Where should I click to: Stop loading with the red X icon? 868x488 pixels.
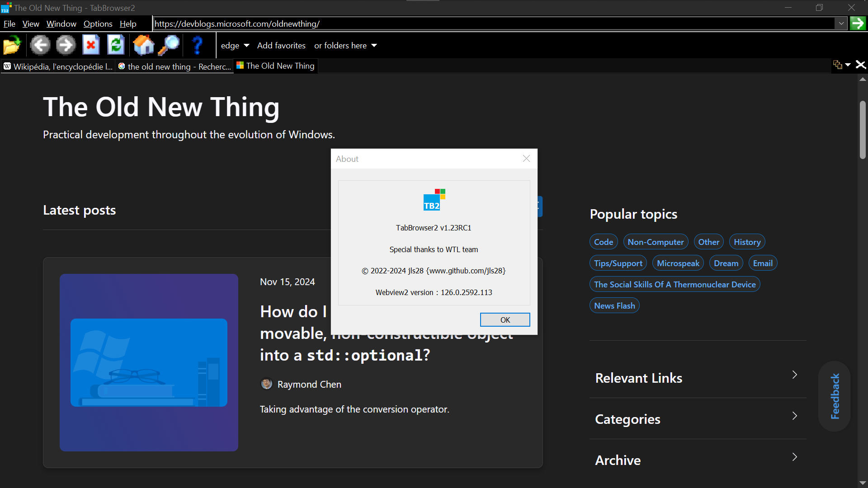(91, 45)
